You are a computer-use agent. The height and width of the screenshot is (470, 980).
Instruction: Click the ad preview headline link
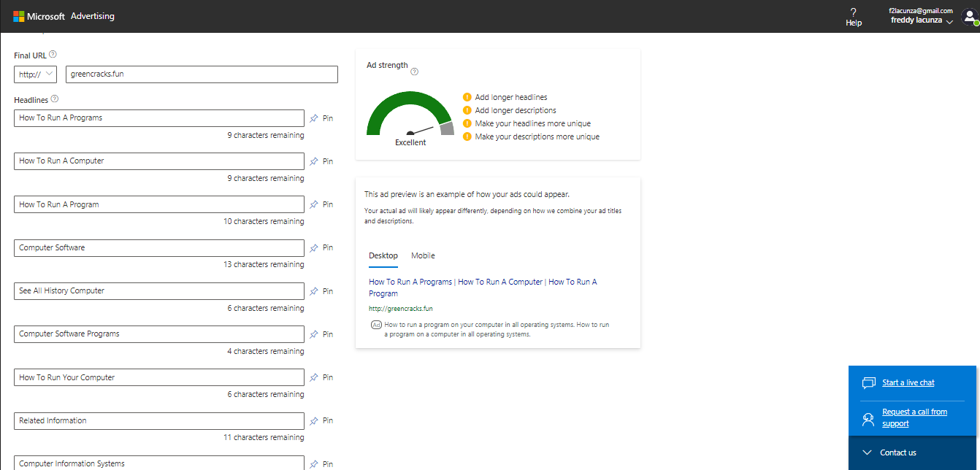(483, 288)
